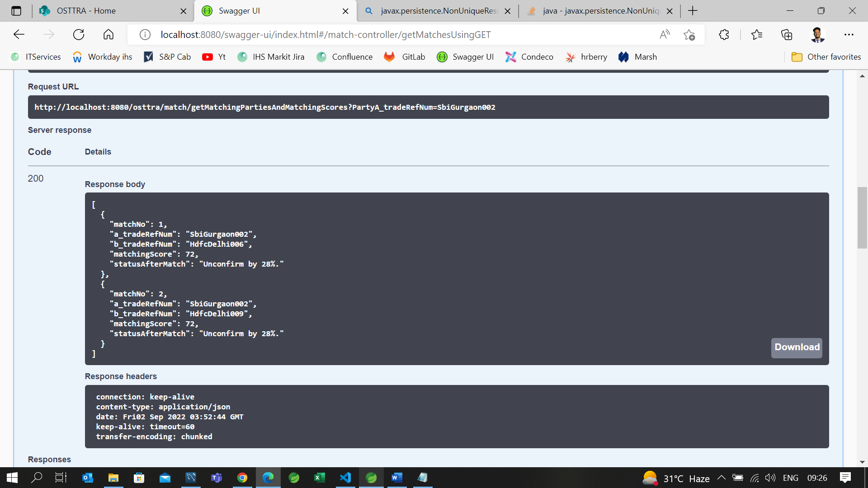The width and height of the screenshot is (868, 488).
Task: Click the user profile avatar
Action: pos(817,34)
